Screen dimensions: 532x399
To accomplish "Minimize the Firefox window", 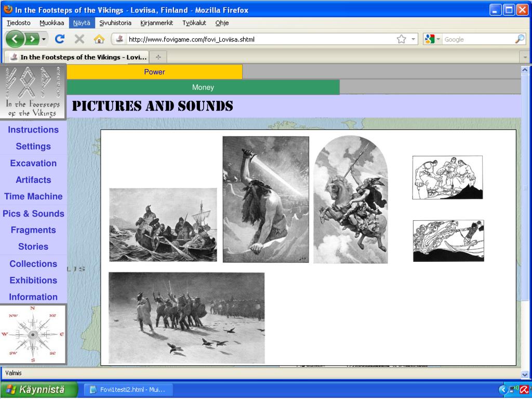I will [x=496, y=10].
